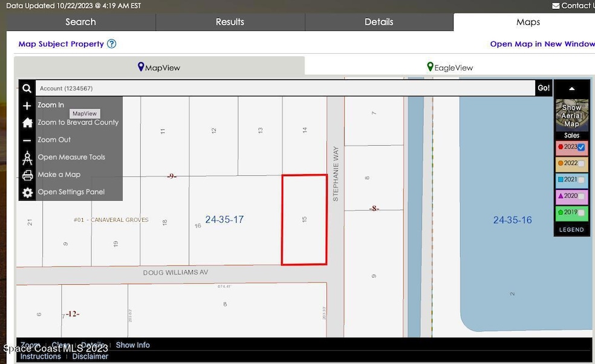Viewport: 595px width, 364px height.
Task: Expand the LEGEND section
Action: (x=571, y=230)
